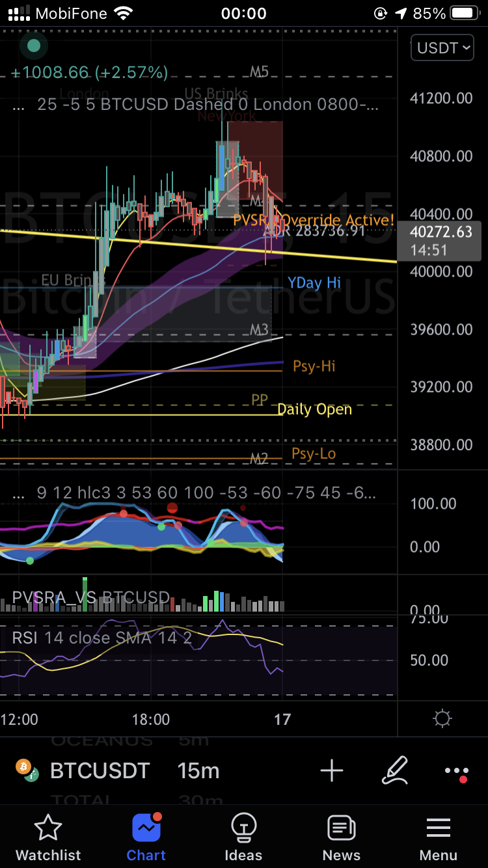Tap the News article icon
Screen dimensions: 488x868
click(x=341, y=828)
